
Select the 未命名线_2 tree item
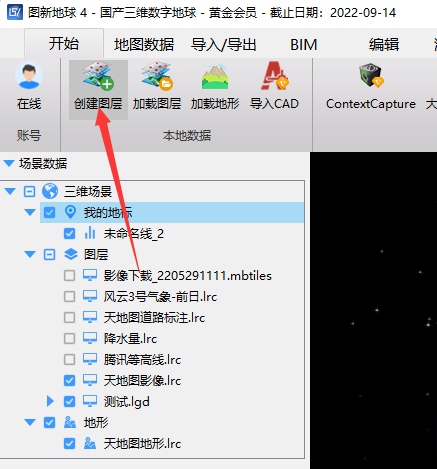(x=133, y=234)
